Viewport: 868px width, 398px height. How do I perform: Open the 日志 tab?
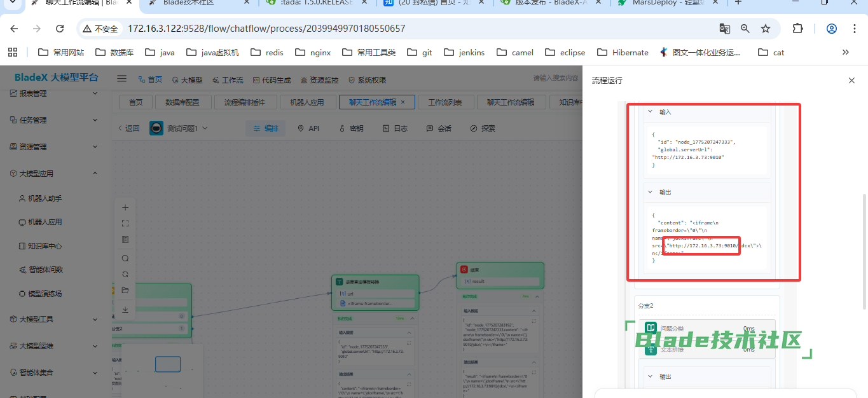pyautogui.click(x=395, y=128)
